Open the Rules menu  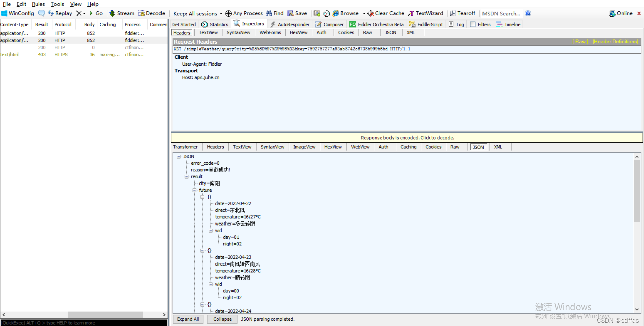click(38, 4)
